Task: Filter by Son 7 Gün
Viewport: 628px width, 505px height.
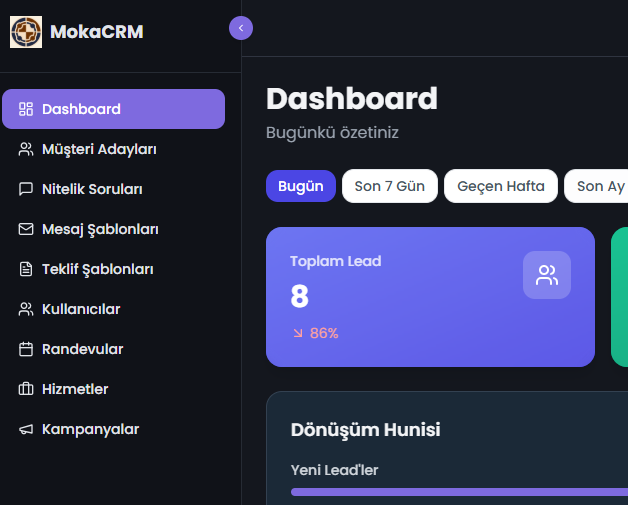Action: coord(390,186)
